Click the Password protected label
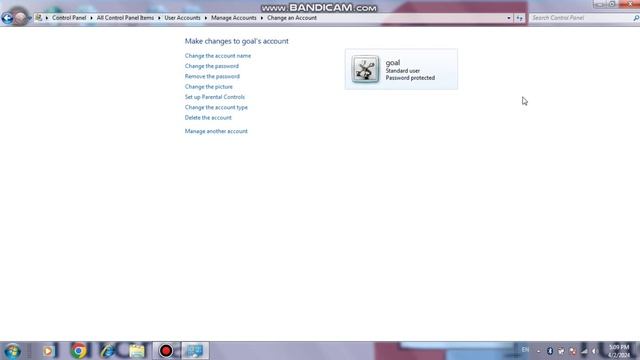The width and height of the screenshot is (640, 360). click(x=410, y=78)
